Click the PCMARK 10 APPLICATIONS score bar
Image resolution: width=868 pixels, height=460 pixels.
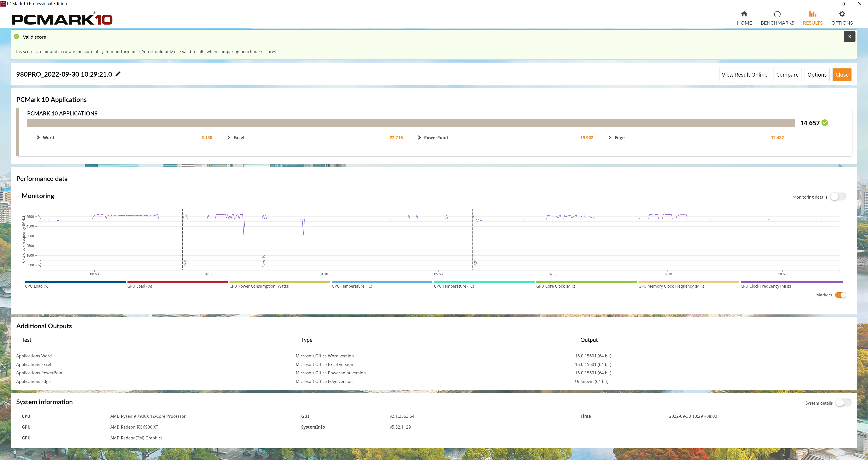(x=411, y=123)
